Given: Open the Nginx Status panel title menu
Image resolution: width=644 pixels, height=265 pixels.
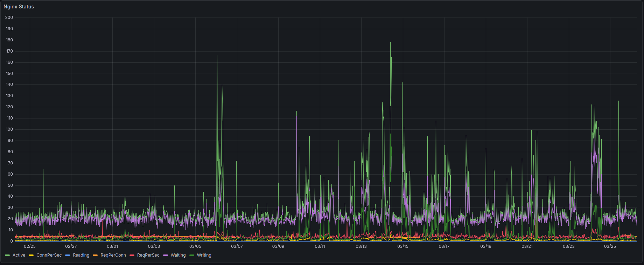Looking at the screenshot, I should coord(19,7).
